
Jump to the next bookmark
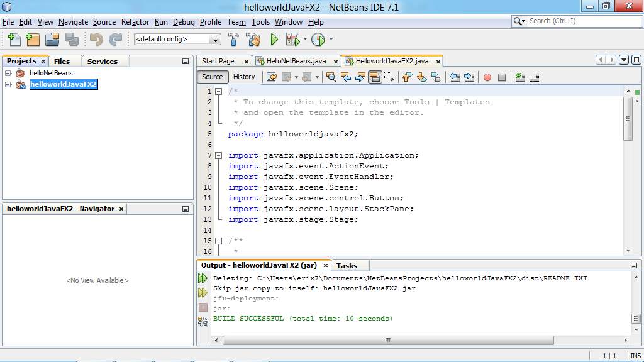422,77
